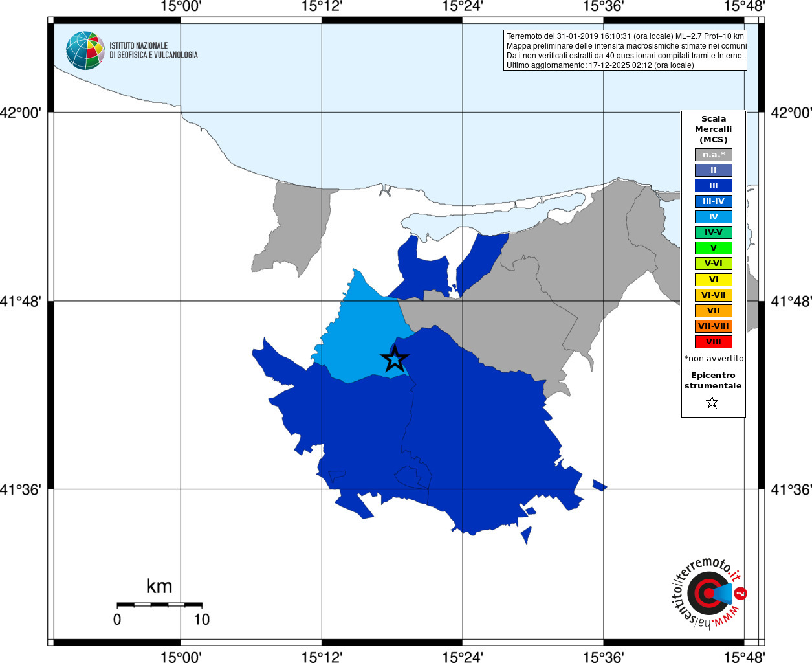Select the VI yellow legend swatch
The image size is (812, 663).
(714, 280)
